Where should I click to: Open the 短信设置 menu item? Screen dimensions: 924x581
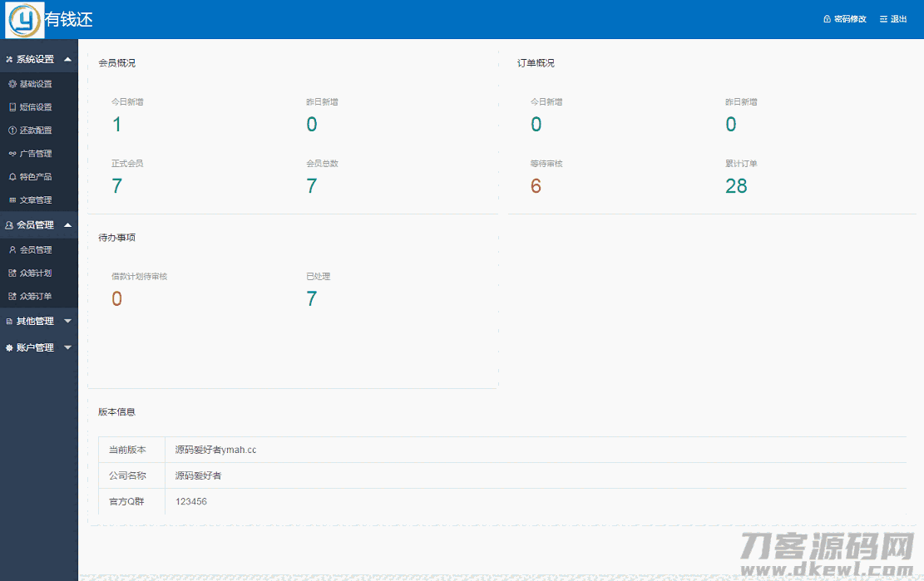click(x=36, y=107)
